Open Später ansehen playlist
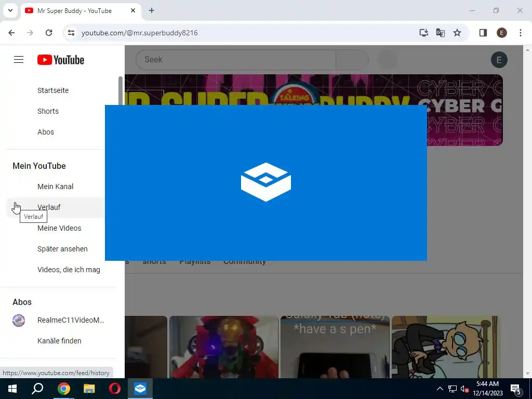This screenshot has height=399, width=532. click(x=62, y=249)
